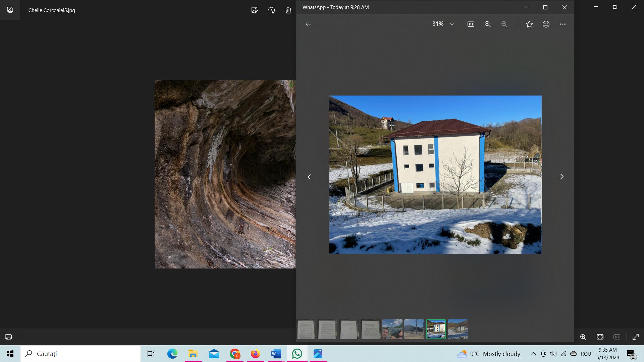Click the WhatsApp viewer zoom out magnifier
Image resolution: width=644 pixels, height=362 pixels.
[504, 24]
